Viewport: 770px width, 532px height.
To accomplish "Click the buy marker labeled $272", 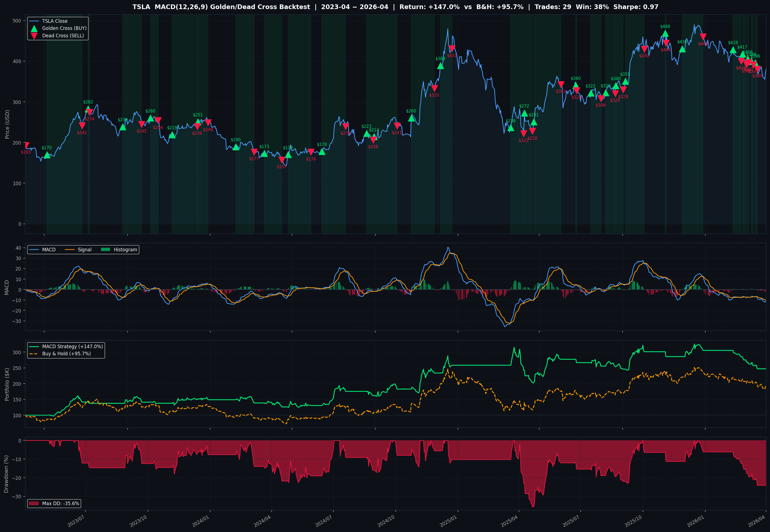I will tap(524, 113).
